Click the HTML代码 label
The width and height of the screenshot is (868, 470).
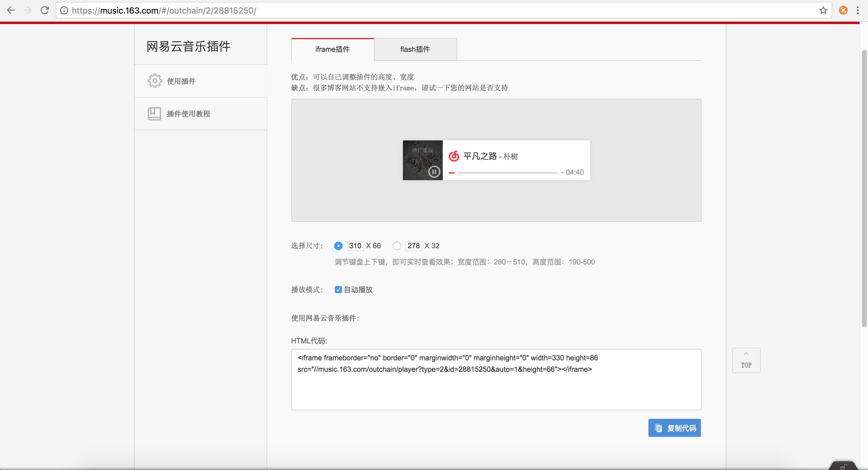coord(309,341)
